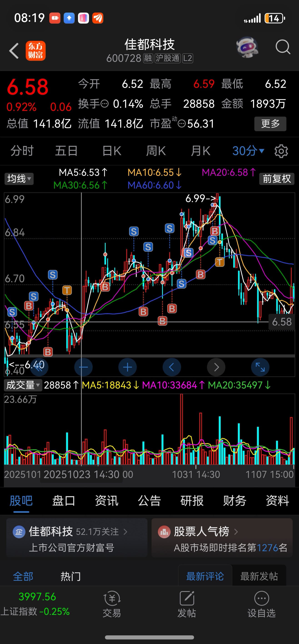The height and width of the screenshot is (644, 299).
Task: Tap the 佳都科技 enterprise badge icon
Action: 19,532
